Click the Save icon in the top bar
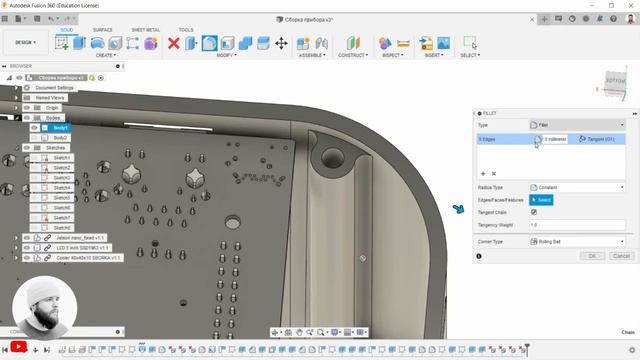 [37, 19]
